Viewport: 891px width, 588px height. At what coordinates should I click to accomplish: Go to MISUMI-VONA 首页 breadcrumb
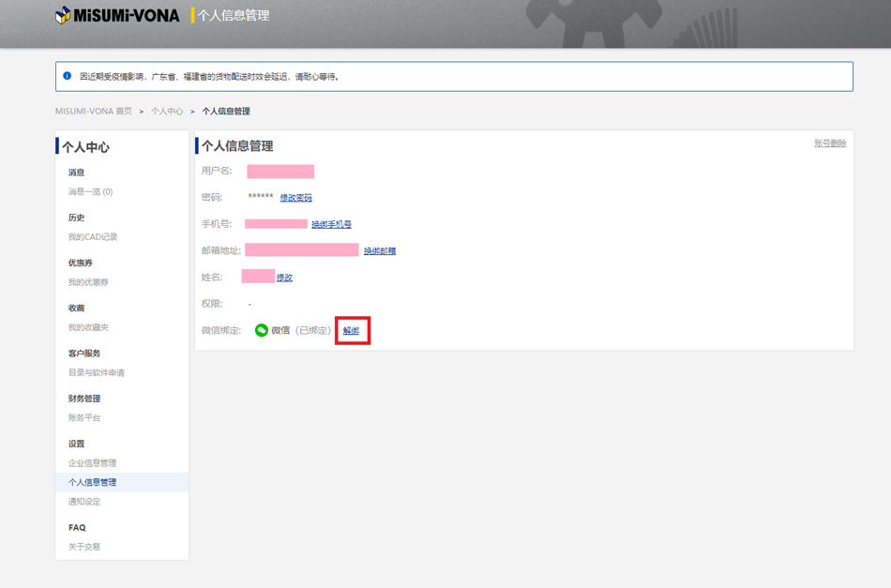pos(93,112)
